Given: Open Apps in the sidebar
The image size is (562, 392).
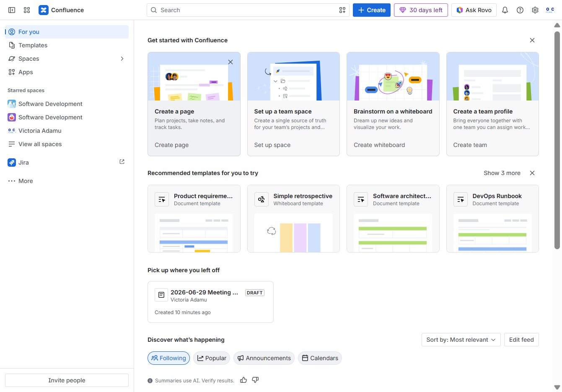Looking at the screenshot, I should point(67,72).
